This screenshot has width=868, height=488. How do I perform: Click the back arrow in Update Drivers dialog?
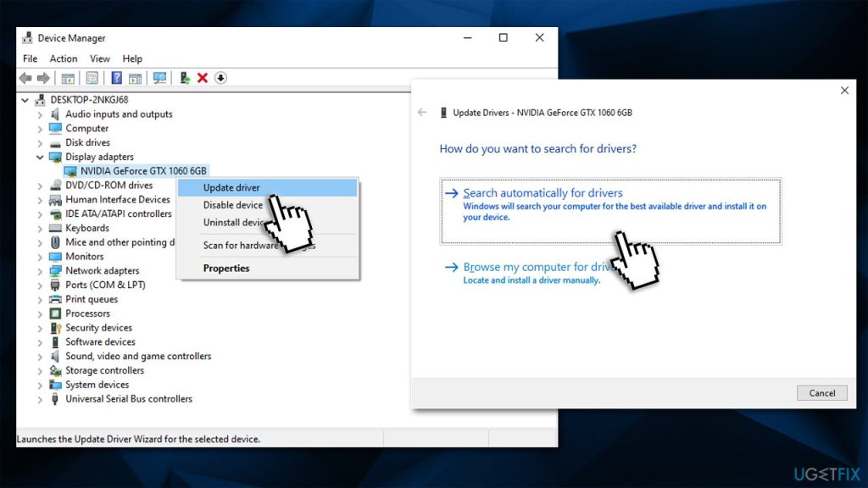tap(422, 113)
